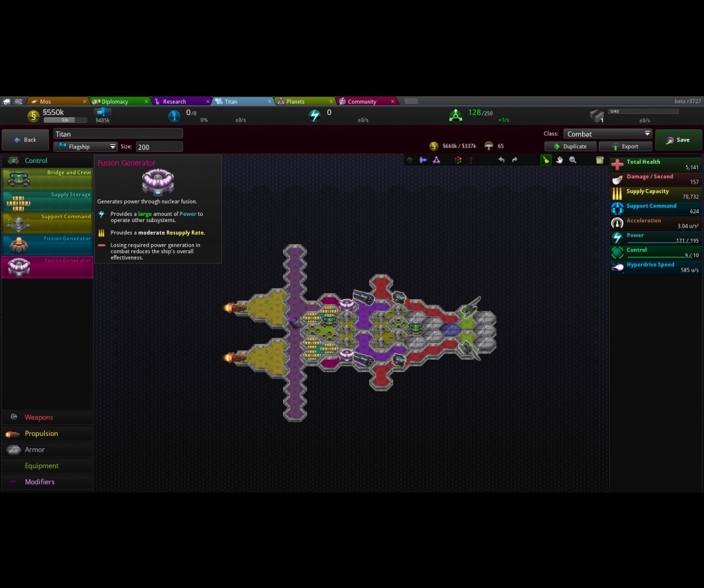Click the ship Size input field

(159, 146)
